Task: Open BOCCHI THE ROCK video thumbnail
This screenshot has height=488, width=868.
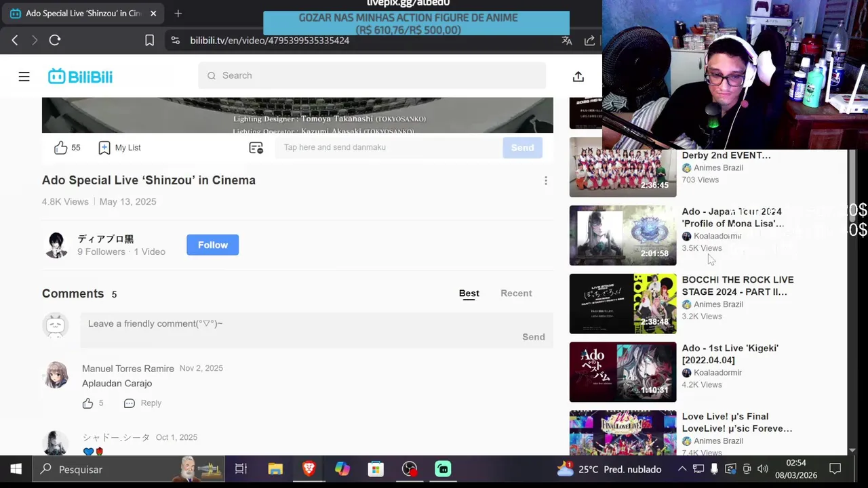Action: [x=623, y=304]
